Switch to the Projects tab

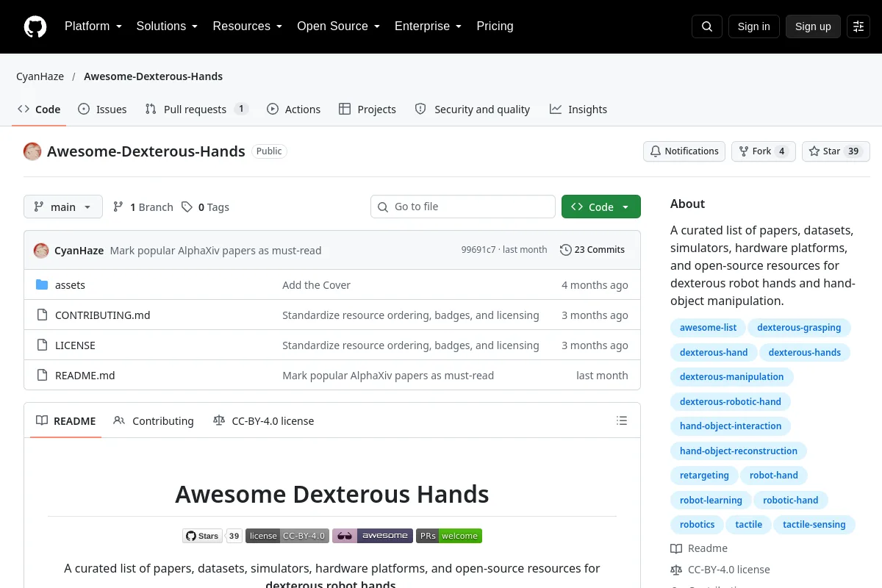367,110
